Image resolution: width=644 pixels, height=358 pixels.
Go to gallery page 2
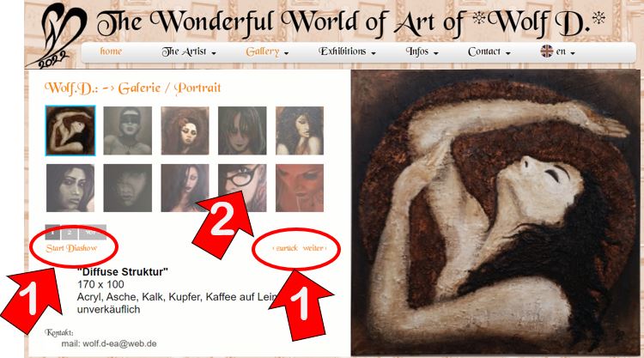click(69, 233)
